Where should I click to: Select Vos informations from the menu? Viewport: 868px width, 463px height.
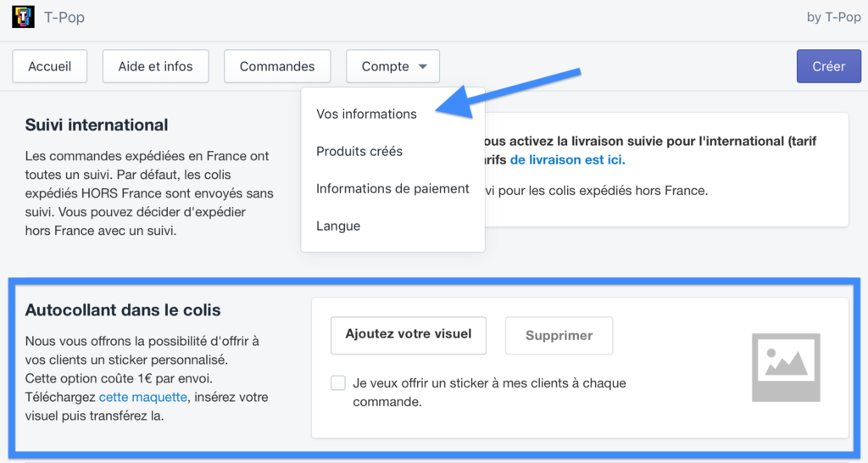click(366, 114)
